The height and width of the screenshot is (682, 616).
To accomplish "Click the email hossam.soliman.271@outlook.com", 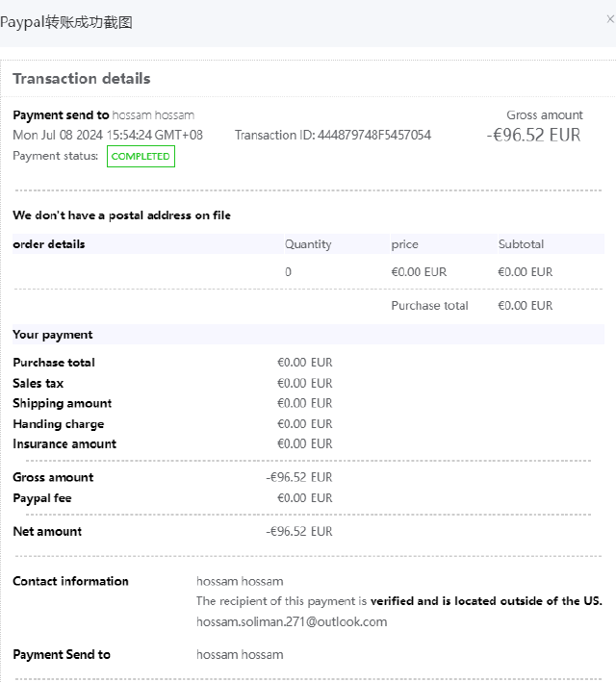I will tap(292, 621).
